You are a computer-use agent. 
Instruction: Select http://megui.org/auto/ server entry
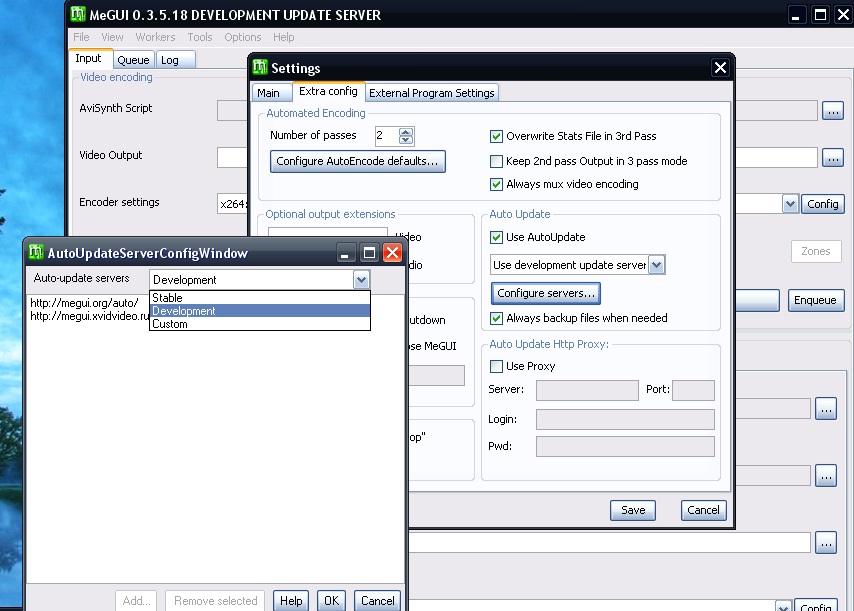tap(84, 303)
